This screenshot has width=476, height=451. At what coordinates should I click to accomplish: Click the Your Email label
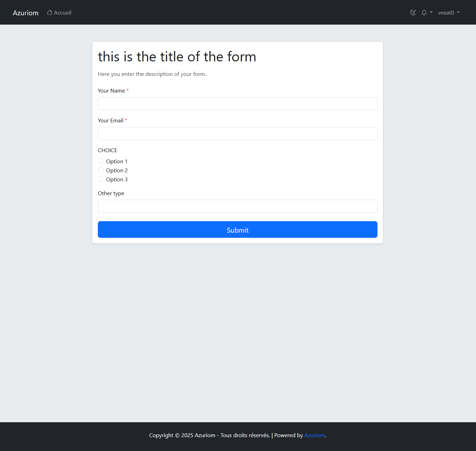[x=111, y=121]
